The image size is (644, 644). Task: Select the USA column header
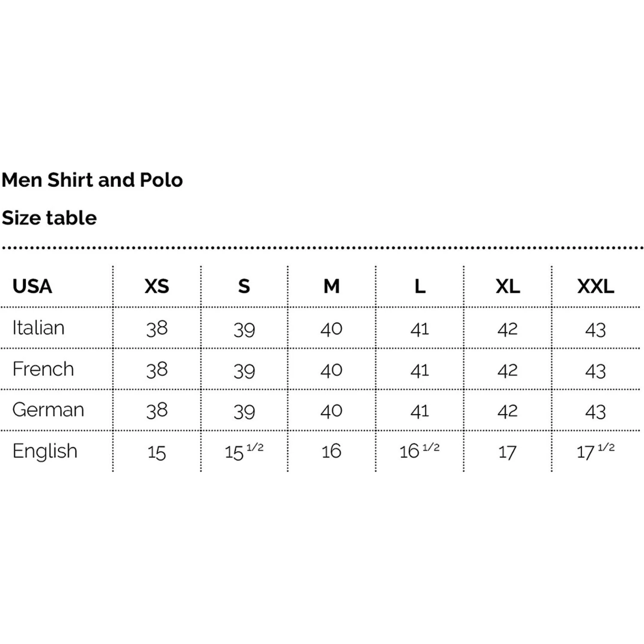pos(32,286)
